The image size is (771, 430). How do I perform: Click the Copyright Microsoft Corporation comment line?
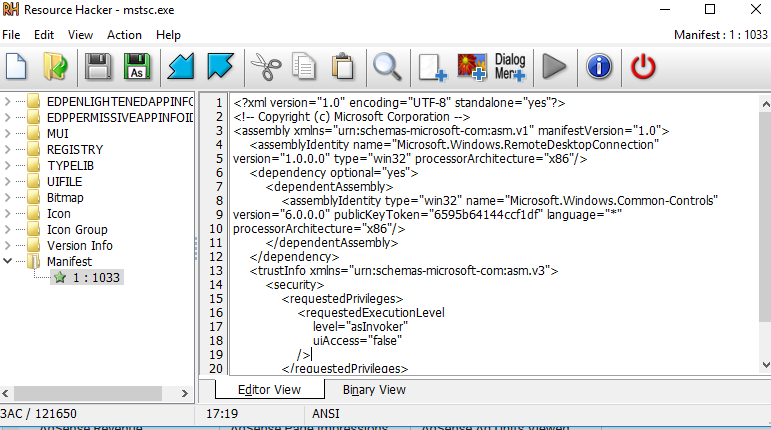click(x=352, y=117)
